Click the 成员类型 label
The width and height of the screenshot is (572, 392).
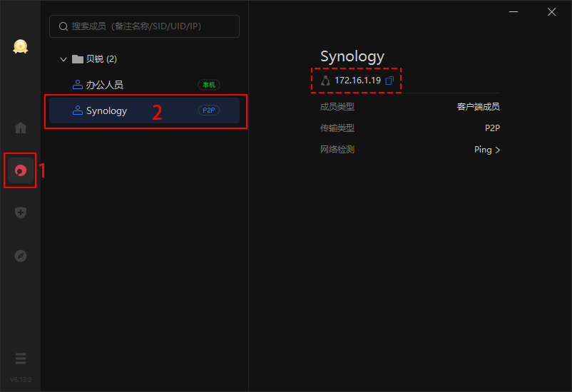[x=337, y=107]
